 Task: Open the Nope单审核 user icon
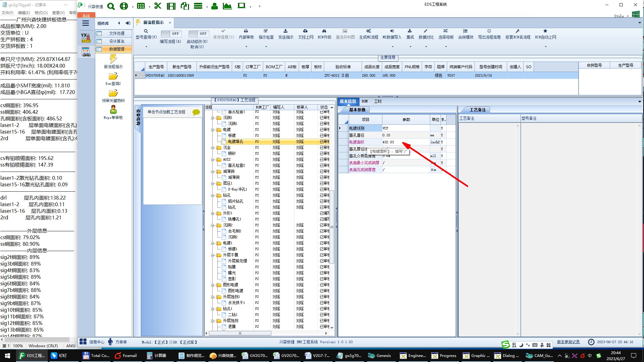[x=113, y=110]
